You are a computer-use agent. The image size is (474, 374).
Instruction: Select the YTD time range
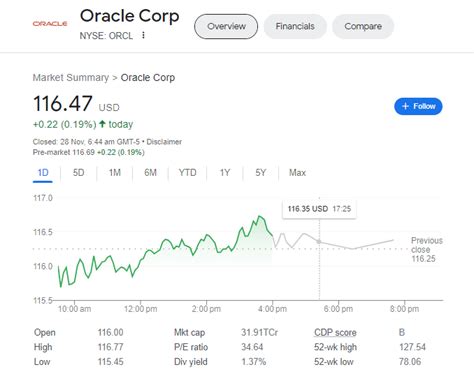click(x=187, y=173)
